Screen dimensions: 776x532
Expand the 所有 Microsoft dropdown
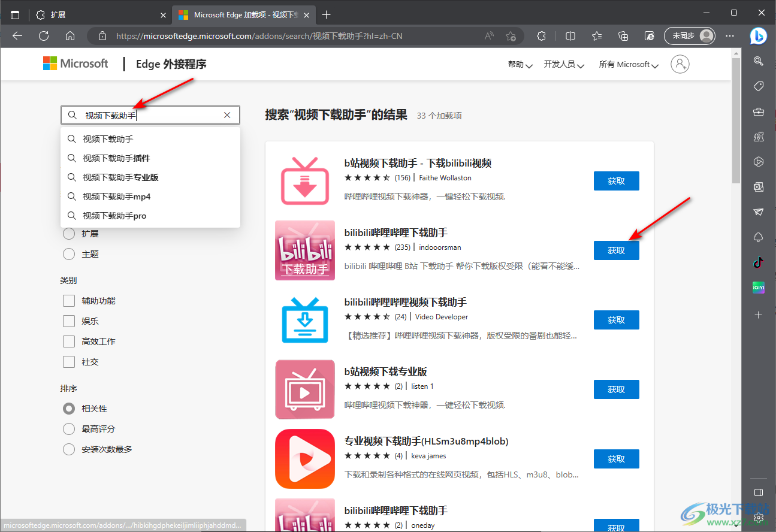click(629, 64)
